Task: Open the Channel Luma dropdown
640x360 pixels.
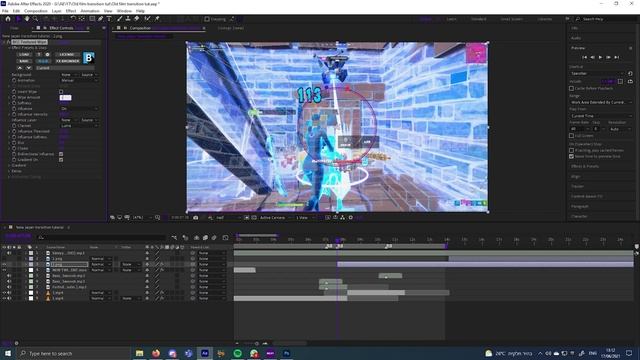Action: (x=79, y=126)
